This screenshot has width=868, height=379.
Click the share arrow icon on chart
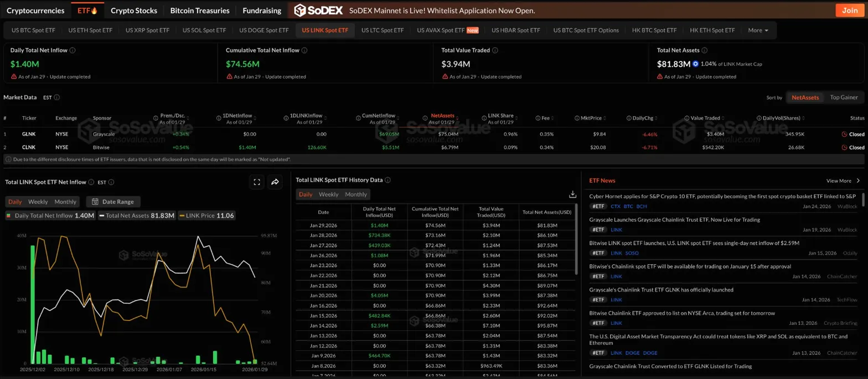coord(275,182)
